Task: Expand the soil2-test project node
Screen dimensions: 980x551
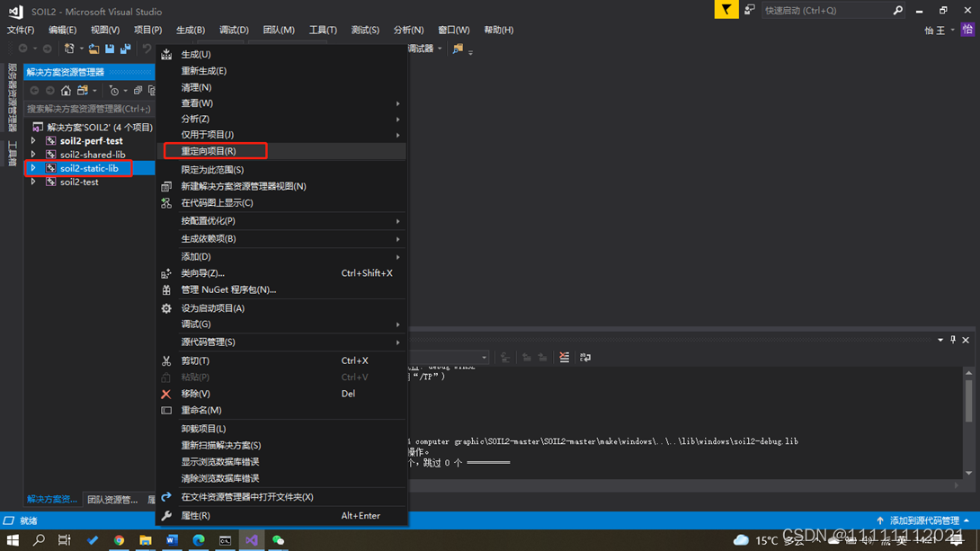Action: (x=33, y=182)
